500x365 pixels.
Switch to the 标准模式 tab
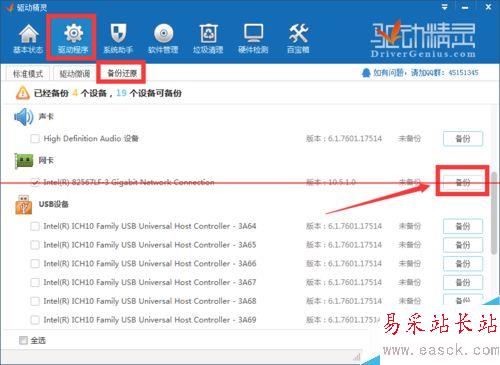tap(28, 74)
